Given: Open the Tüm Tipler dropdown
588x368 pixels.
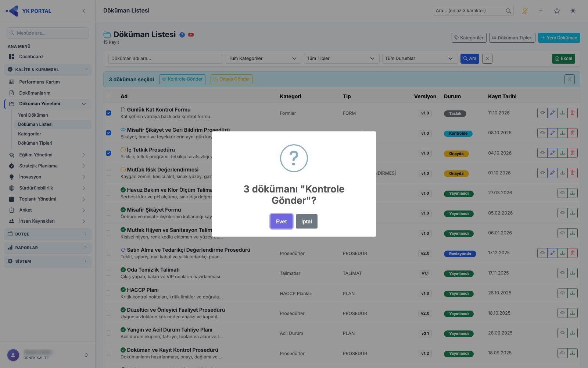Looking at the screenshot, I should tap(341, 59).
